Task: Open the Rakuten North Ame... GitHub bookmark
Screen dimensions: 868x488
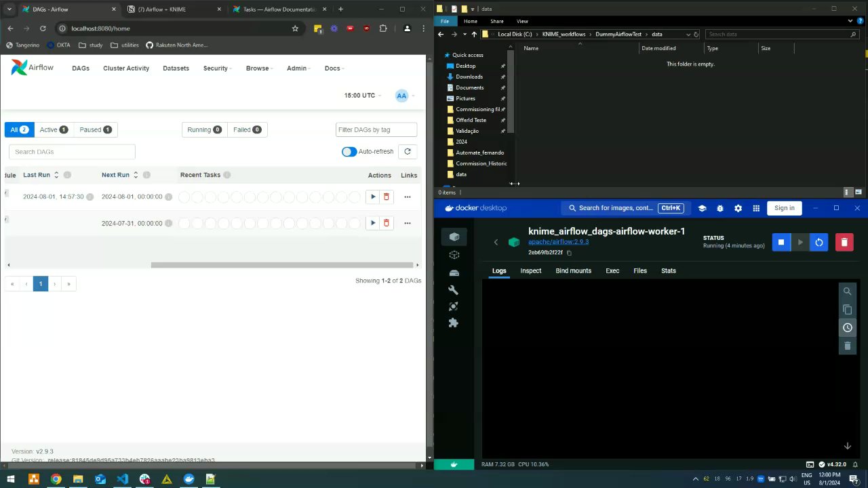Action: [176, 45]
